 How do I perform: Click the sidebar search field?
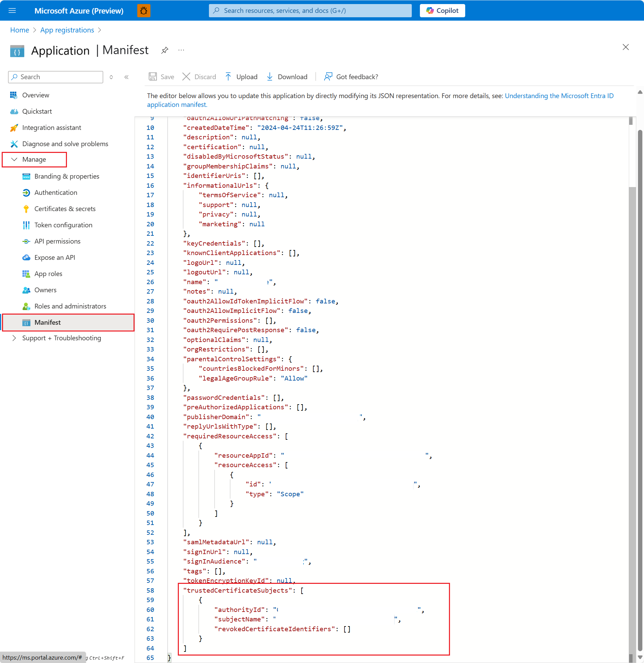click(x=55, y=77)
